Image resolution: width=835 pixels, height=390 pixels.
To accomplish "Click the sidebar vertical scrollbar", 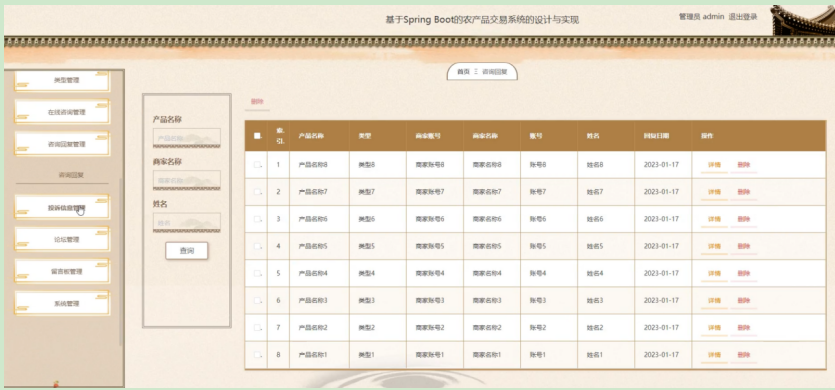I will [121, 261].
